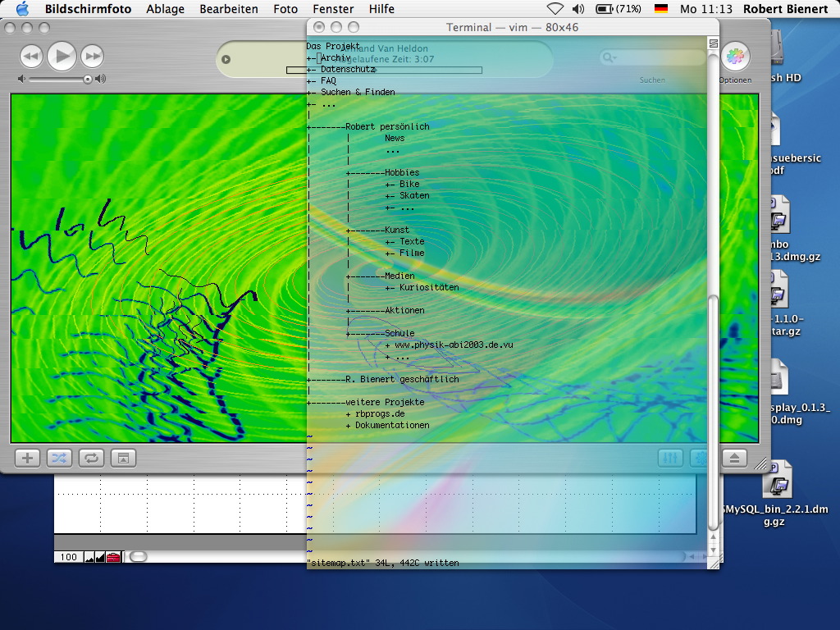This screenshot has width=840, height=630.
Task: Click the small round button in iTunes display
Action: tap(226, 59)
